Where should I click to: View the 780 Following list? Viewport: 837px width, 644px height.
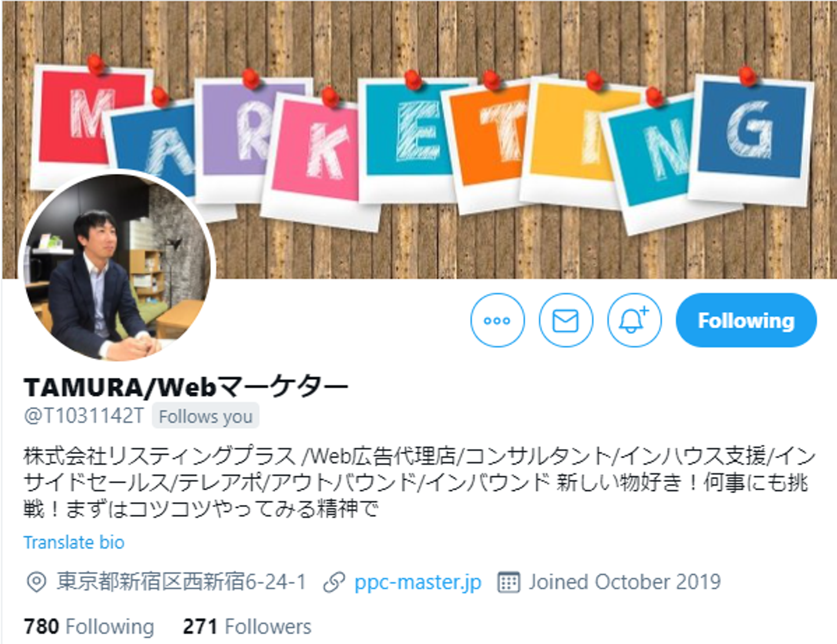(89, 627)
